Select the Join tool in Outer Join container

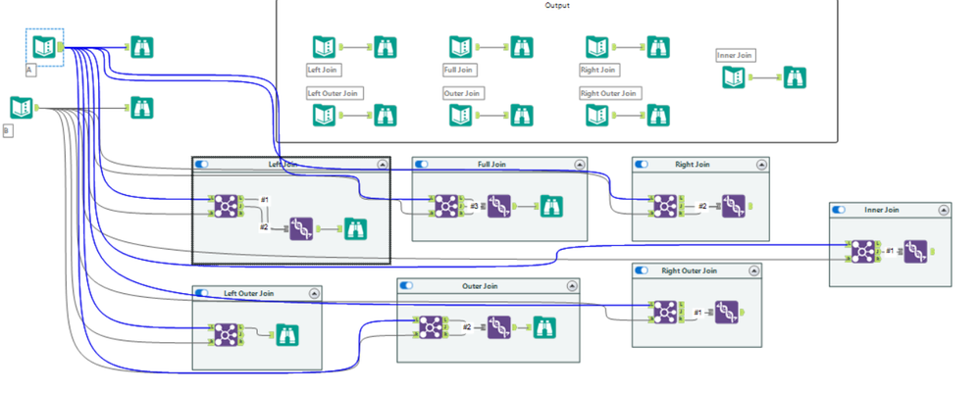[x=430, y=326]
